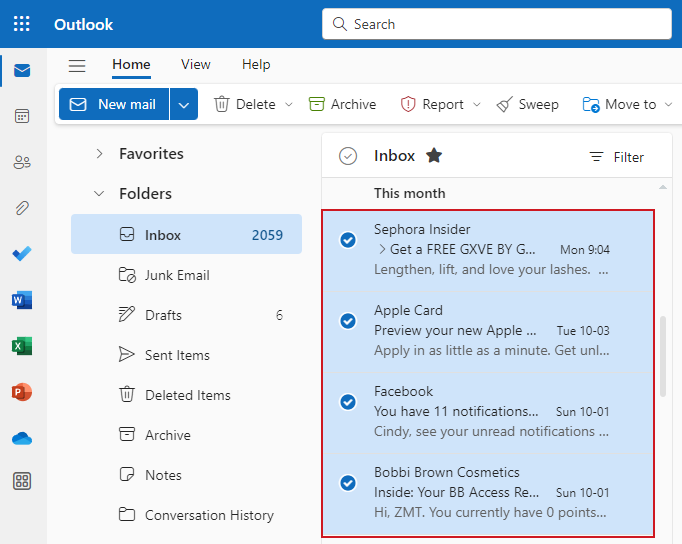The width and height of the screenshot is (682, 544).
Task: Toggle the hamburger navigation pane button
Action: tap(77, 66)
